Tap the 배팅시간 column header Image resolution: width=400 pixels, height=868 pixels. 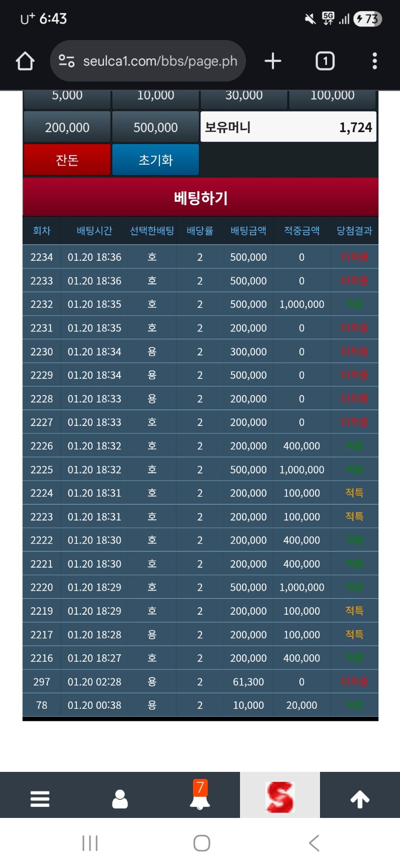[x=94, y=231]
